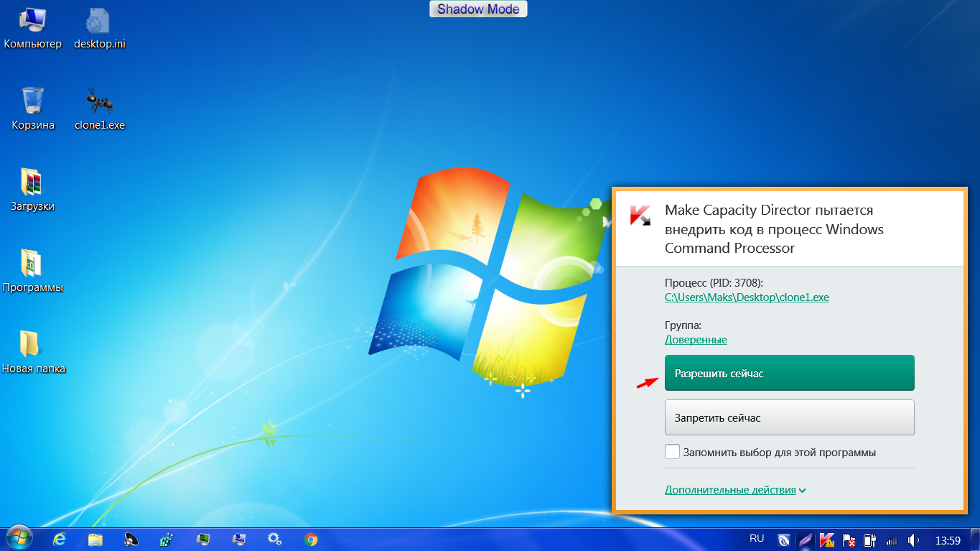Click the speaker volume tray icon
The height and width of the screenshot is (551, 980).
[913, 540]
